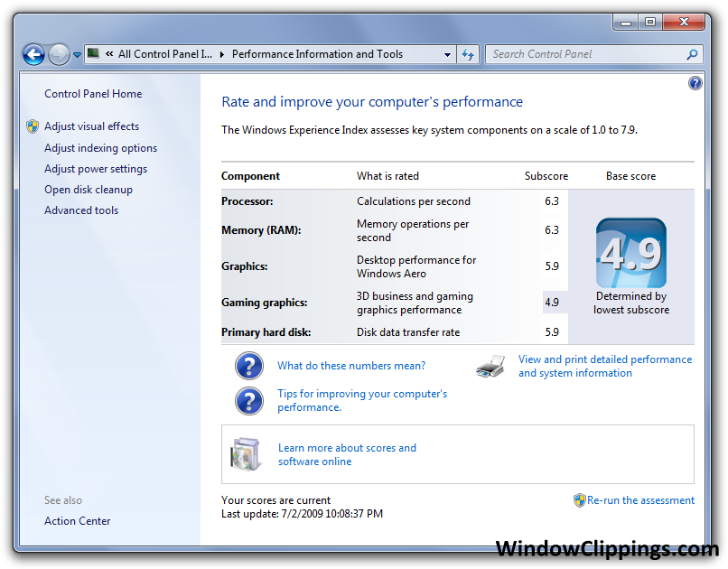Click the shield icon beside Re-run the assessment
The image size is (728, 569).
pos(579,500)
